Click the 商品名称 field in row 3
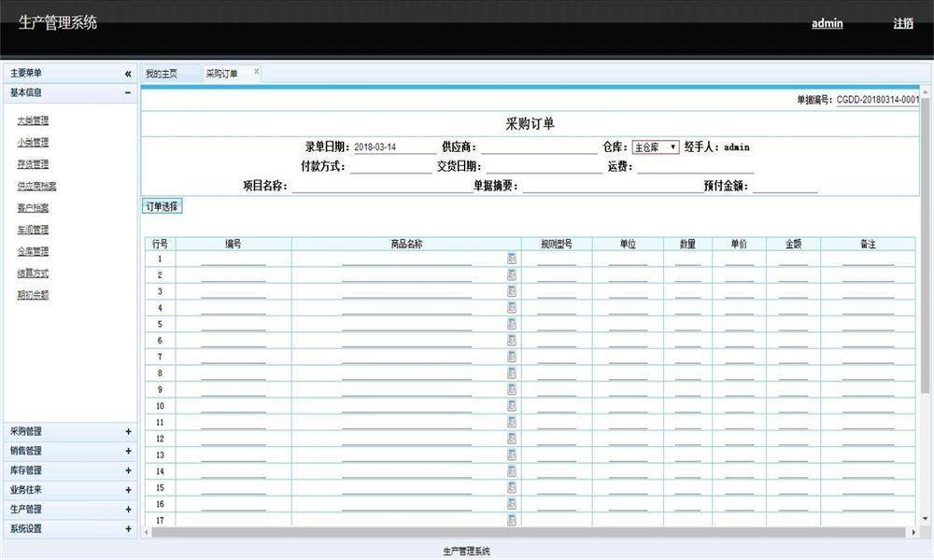This screenshot has width=934, height=560. pos(406,291)
